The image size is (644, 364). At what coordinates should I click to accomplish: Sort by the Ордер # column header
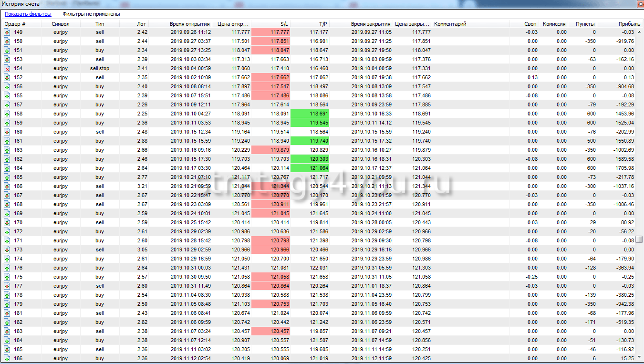pos(15,24)
